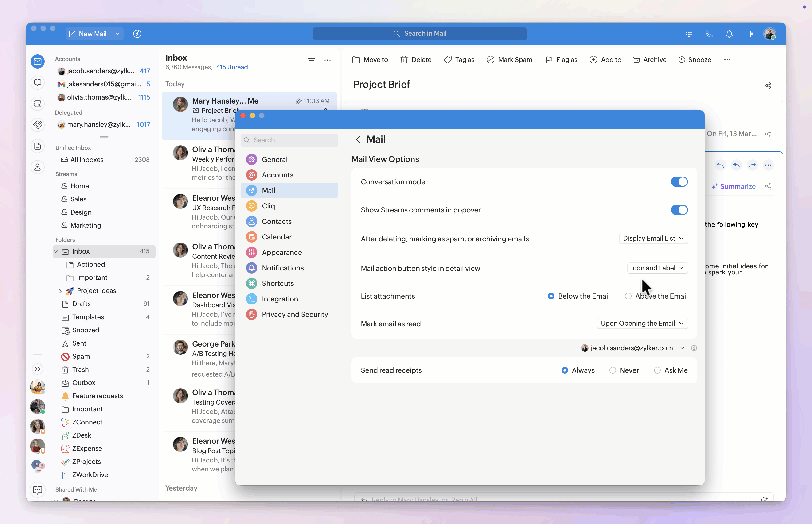Click the settings Search field
The width and height of the screenshot is (812, 524).
tap(289, 140)
